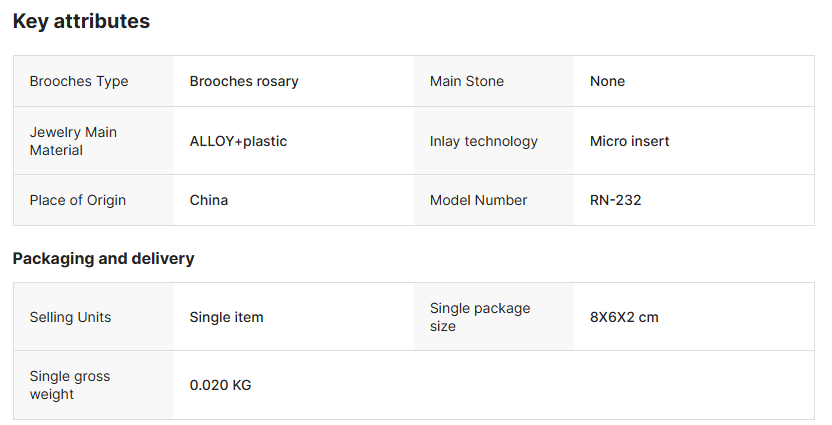The height and width of the screenshot is (425, 832).
Task: Select the China origin value
Action: 209,200
